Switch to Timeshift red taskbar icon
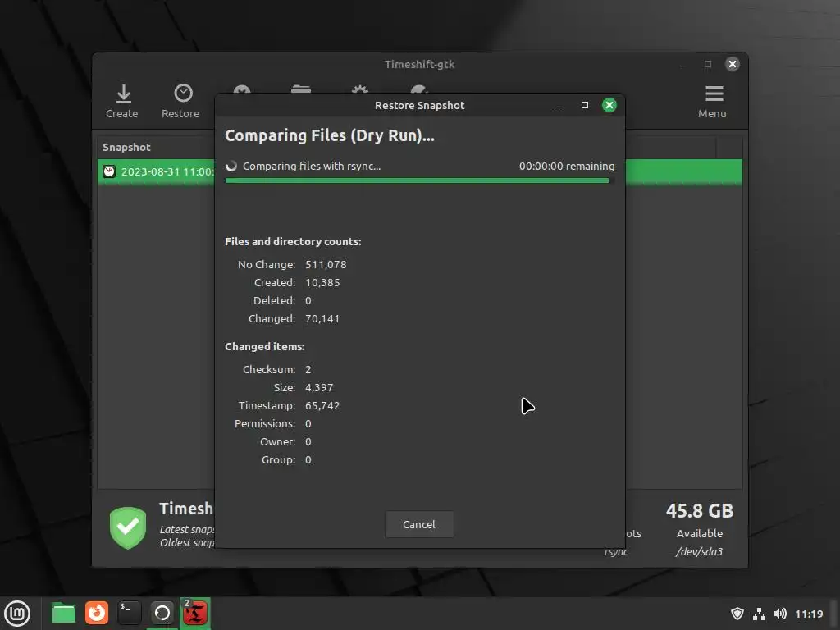The height and width of the screenshot is (630, 840). pyautogui.click(x=195, y=613)
